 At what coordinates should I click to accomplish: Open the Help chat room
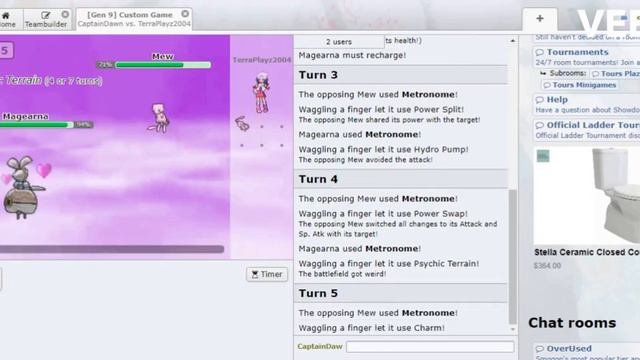557,100
